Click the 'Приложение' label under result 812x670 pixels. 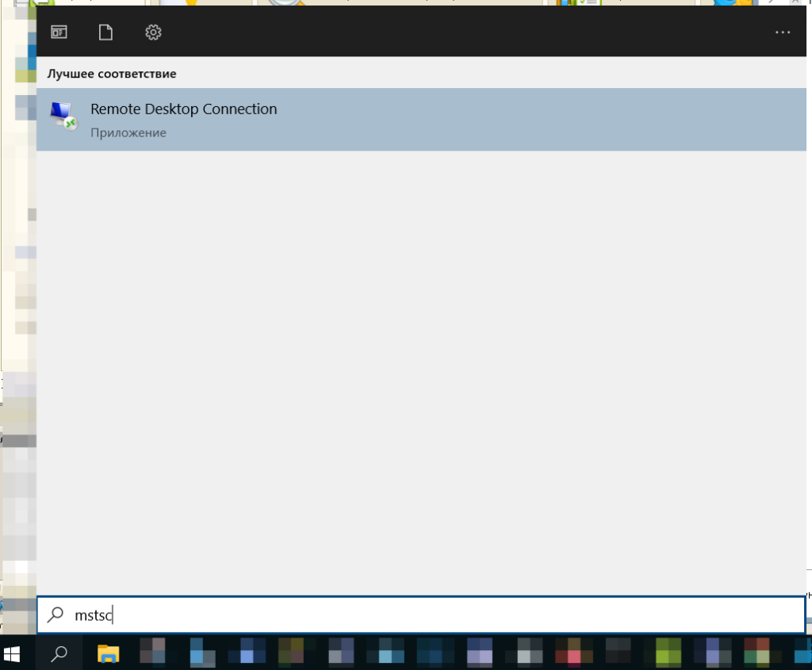[x=128, y=133]
